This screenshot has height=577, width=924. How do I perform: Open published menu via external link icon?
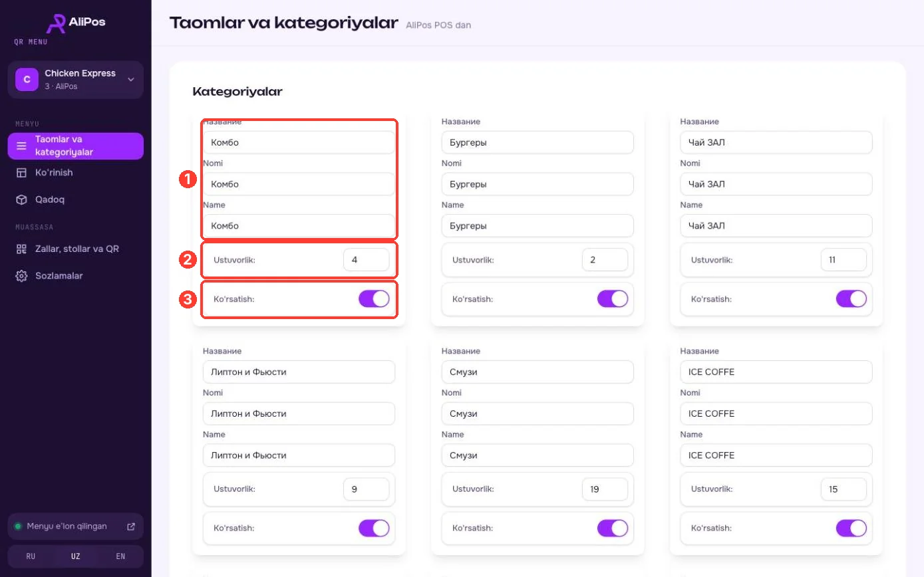point(131,526)
